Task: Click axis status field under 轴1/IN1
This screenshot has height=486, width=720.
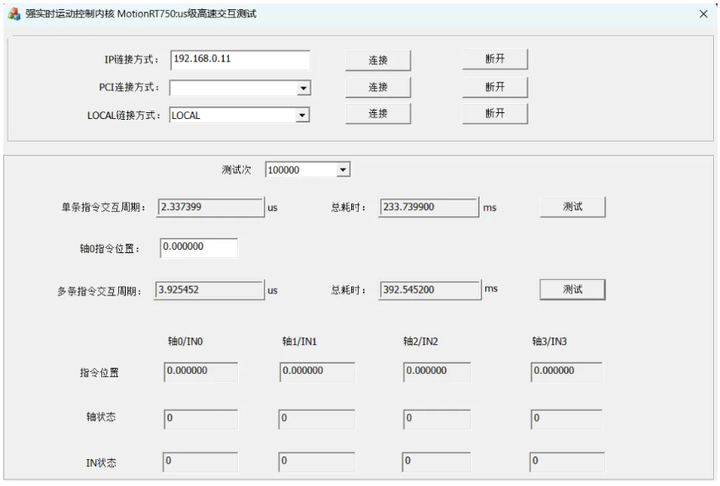Action: (x=316, y=419)
